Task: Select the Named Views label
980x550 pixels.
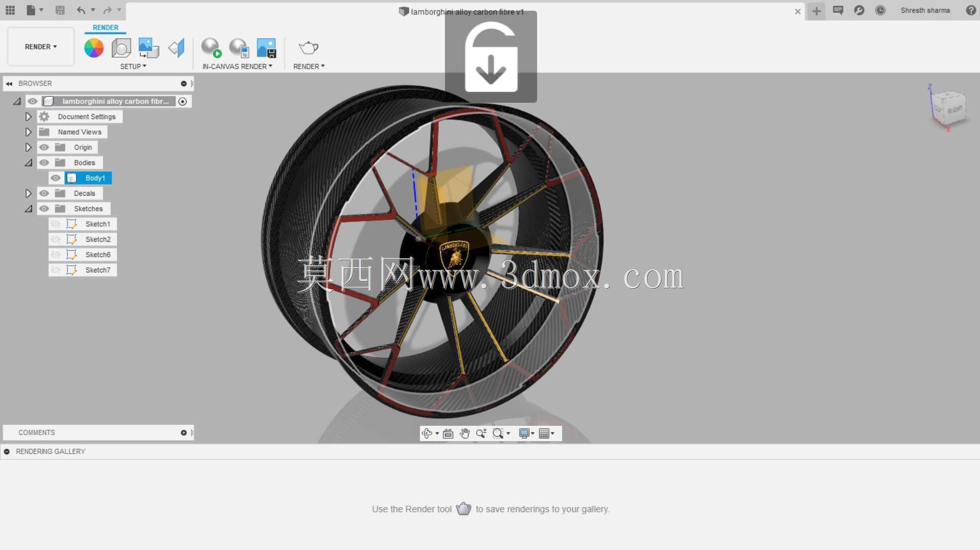Action: click(80, 132)
